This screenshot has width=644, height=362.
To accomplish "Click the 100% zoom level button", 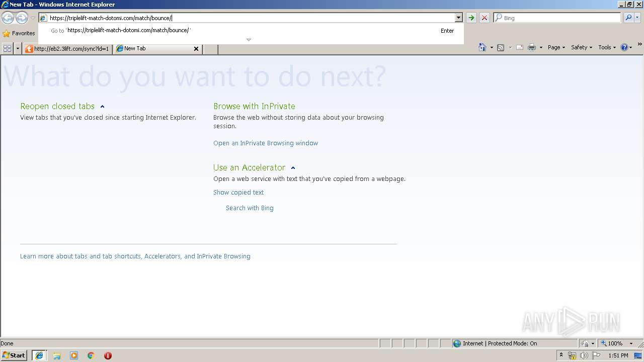I will coord(611,343).
